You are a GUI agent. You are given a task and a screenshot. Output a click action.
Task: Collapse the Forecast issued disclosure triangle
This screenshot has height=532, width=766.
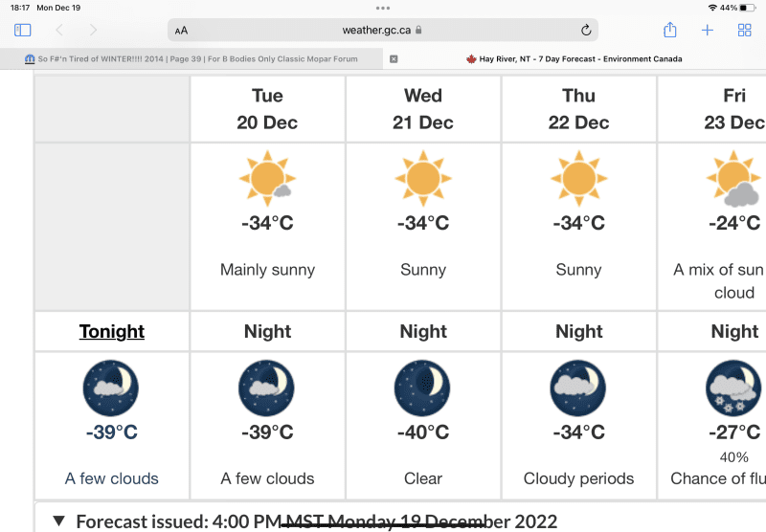coord(59,521)
